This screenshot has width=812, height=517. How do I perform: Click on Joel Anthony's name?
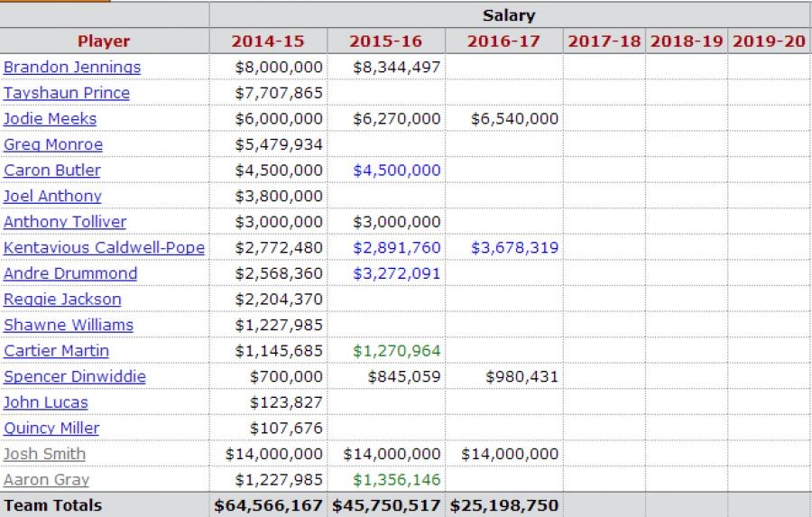click(52, 196)
